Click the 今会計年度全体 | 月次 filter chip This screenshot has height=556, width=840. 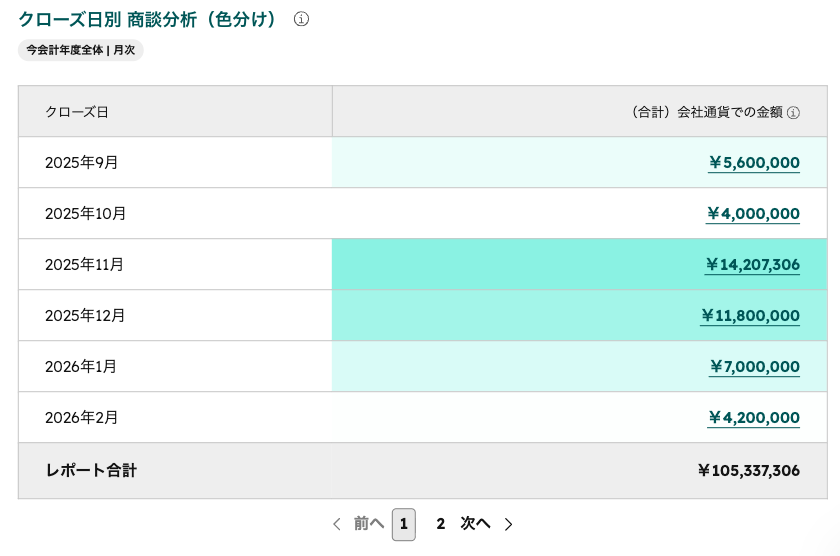pyautogui.click(x=81, y=50)
